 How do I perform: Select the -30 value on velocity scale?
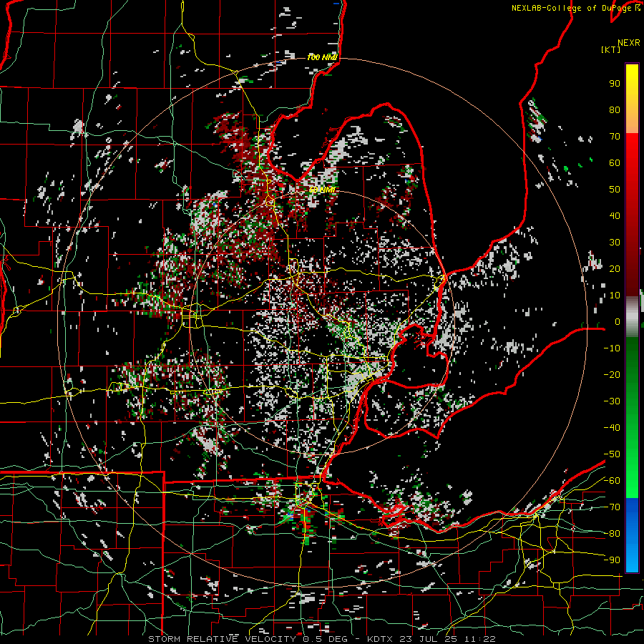pos(612,401)
